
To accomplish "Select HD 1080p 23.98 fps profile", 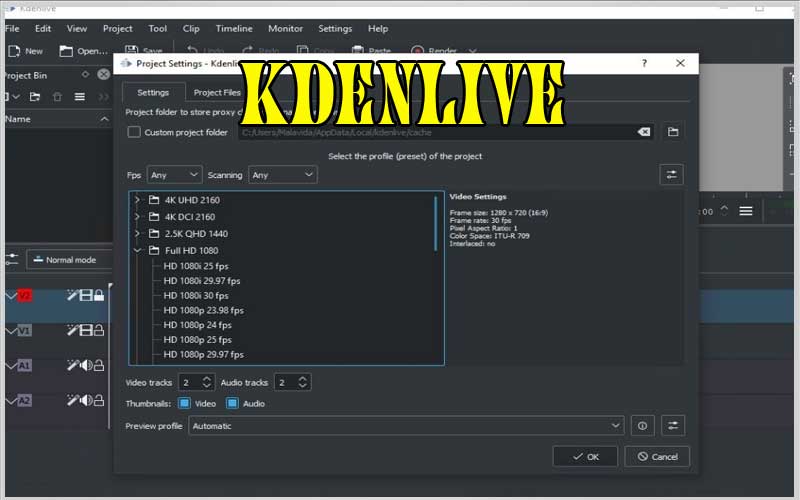I will click(x=204, y=310).
